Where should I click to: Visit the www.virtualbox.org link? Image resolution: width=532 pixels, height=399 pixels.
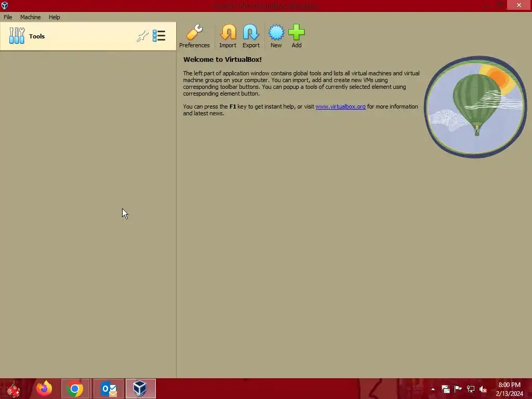pos(340,107)
